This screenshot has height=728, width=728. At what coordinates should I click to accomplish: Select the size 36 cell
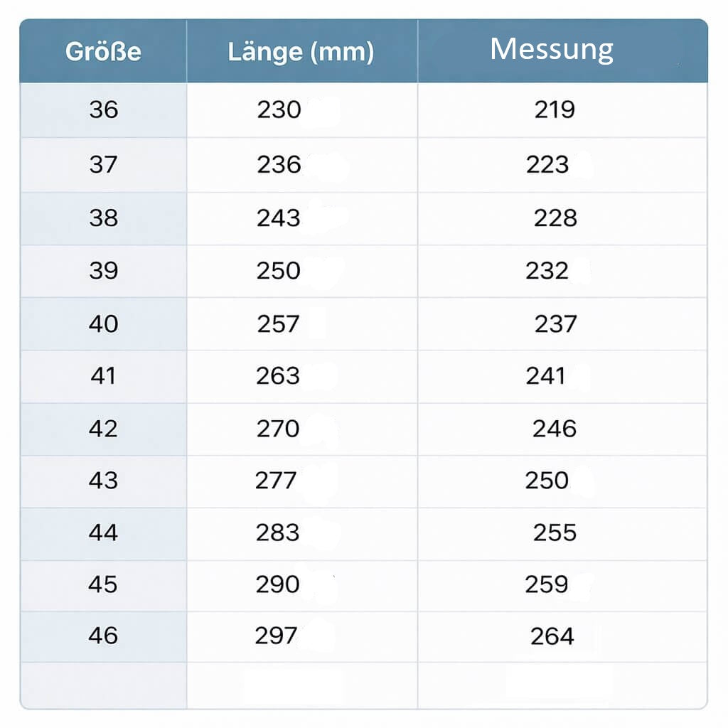pos(104,110)
